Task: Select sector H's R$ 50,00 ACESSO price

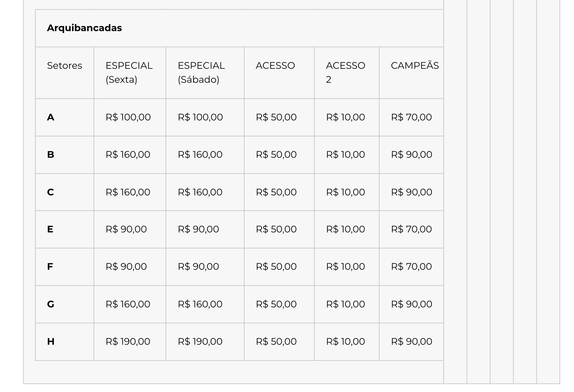Action: 276,342
